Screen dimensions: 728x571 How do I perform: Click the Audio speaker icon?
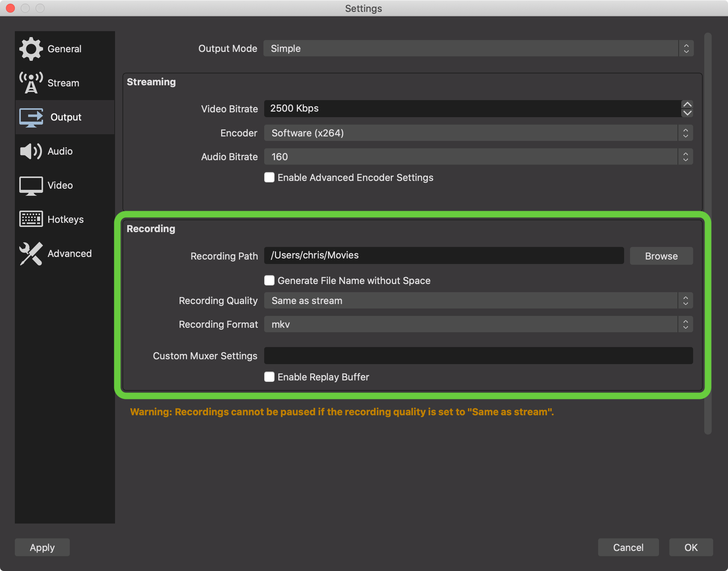(31, 151)
